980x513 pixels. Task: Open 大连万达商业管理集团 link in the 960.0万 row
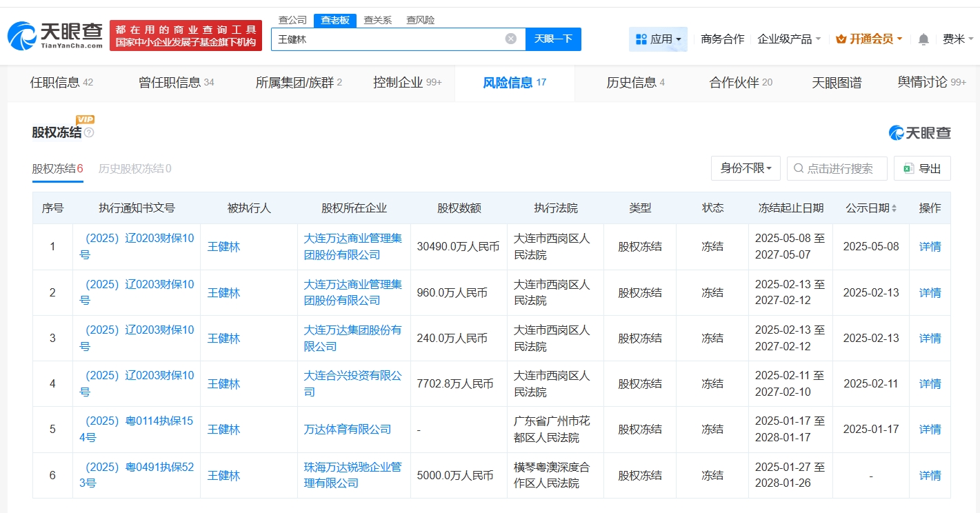(352, 292)
